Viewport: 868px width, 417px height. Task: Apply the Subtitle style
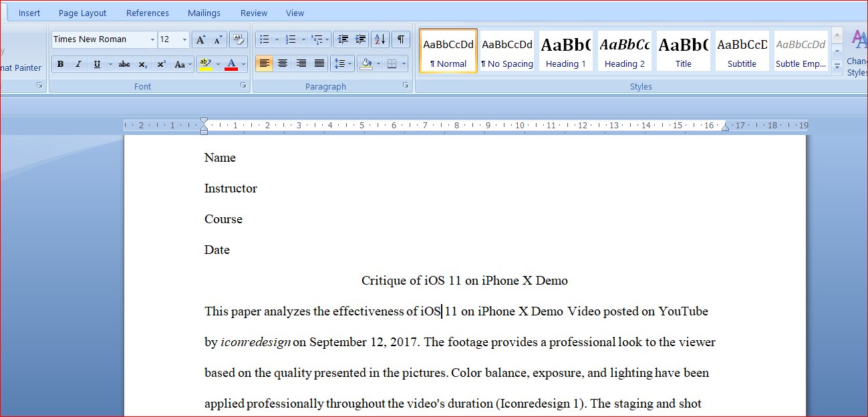click(742, 51)
